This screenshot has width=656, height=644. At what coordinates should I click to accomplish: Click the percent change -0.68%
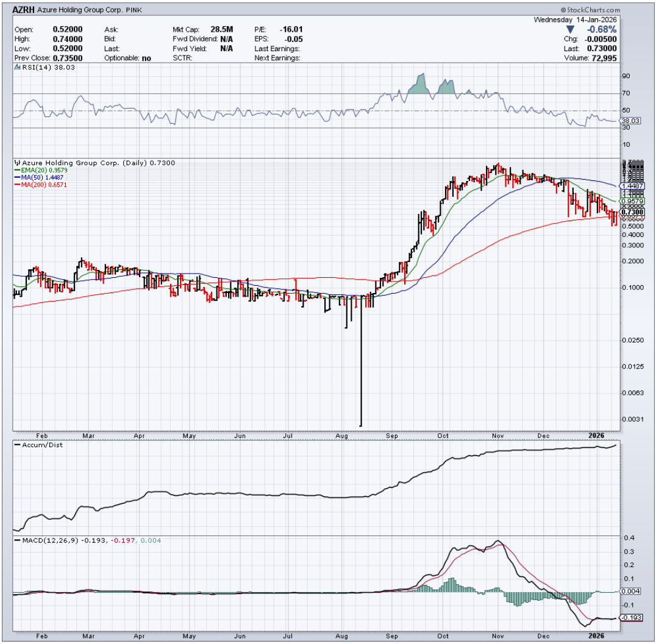pyautogui.click(x=602, y=30)
